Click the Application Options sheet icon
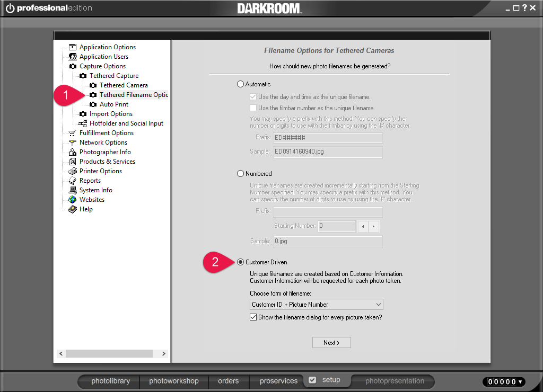The height and width of the screenshot is (392, 543). [x=72, y=47]
